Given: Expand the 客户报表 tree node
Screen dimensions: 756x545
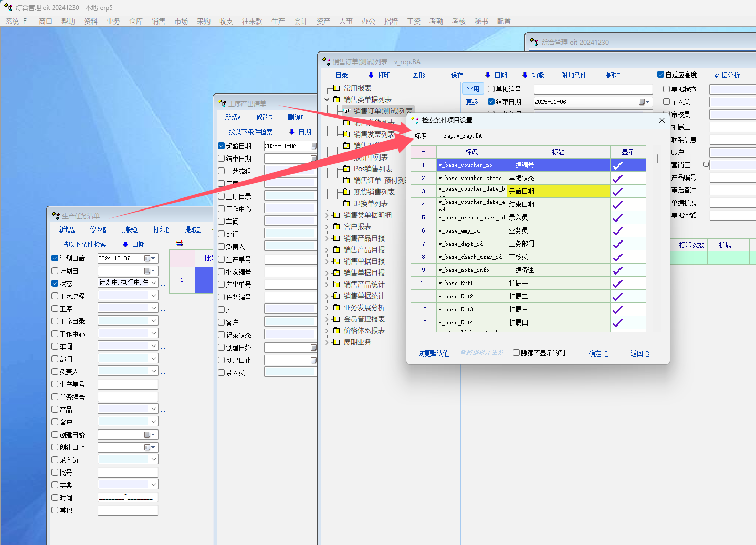Looking at the screenshot, I should (327, 227).
